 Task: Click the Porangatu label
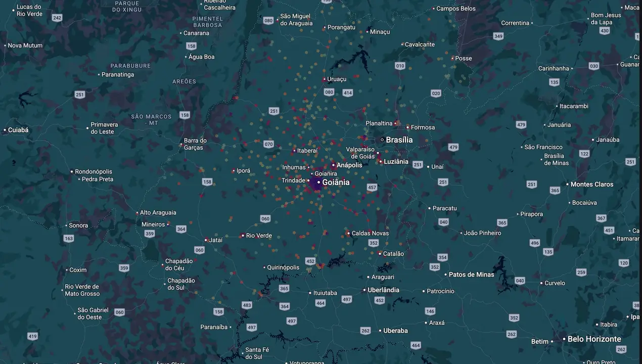[341, 27]
